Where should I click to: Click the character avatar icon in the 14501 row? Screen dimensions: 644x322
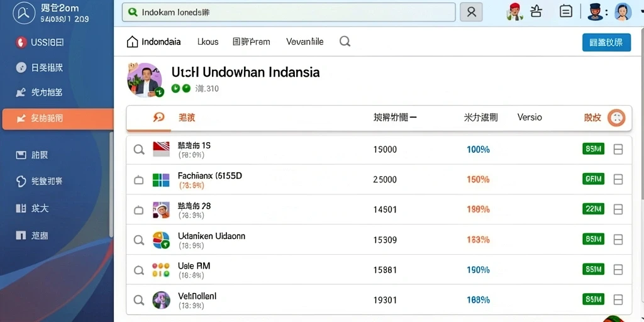coord(161,210)
